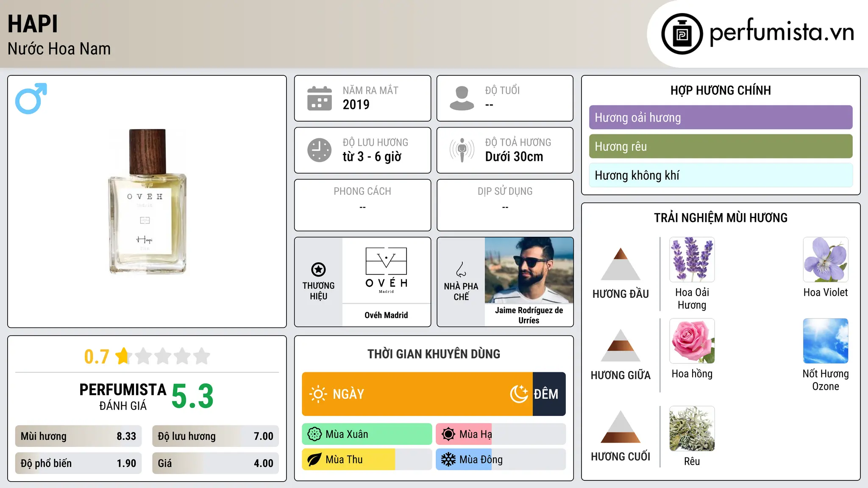Click the Nước Hoa Nam subtitle
The height and width of the screenshot is (488, 868).
59,49
